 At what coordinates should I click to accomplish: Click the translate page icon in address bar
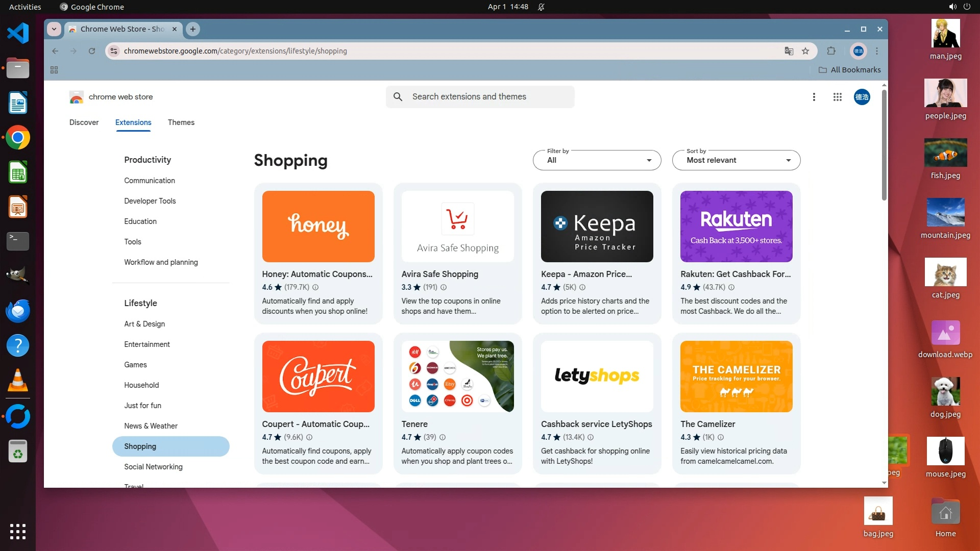[789, 51]
